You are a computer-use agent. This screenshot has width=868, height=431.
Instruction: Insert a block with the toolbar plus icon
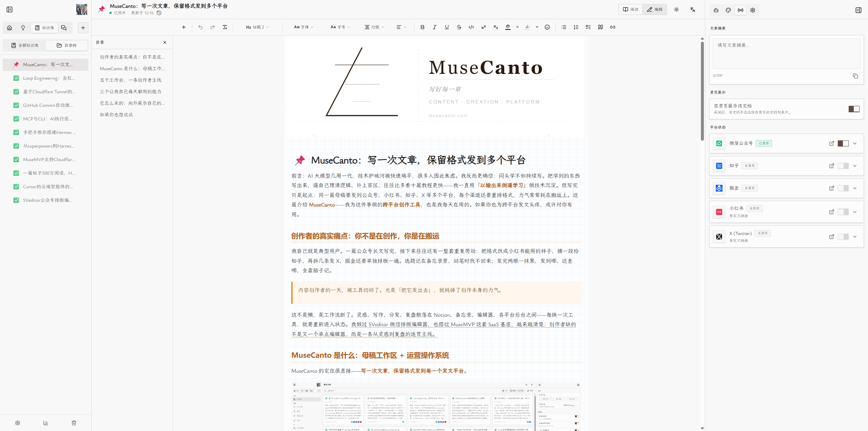[184, 27]
